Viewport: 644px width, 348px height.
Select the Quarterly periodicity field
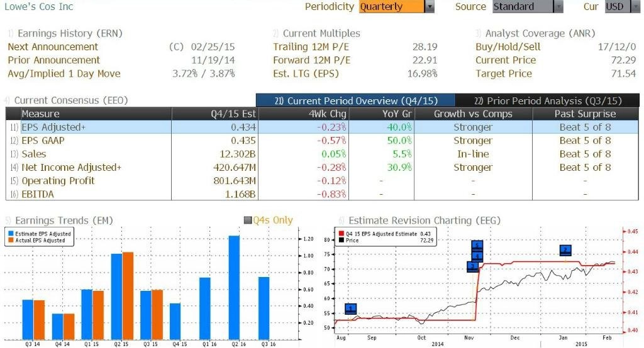391,6
